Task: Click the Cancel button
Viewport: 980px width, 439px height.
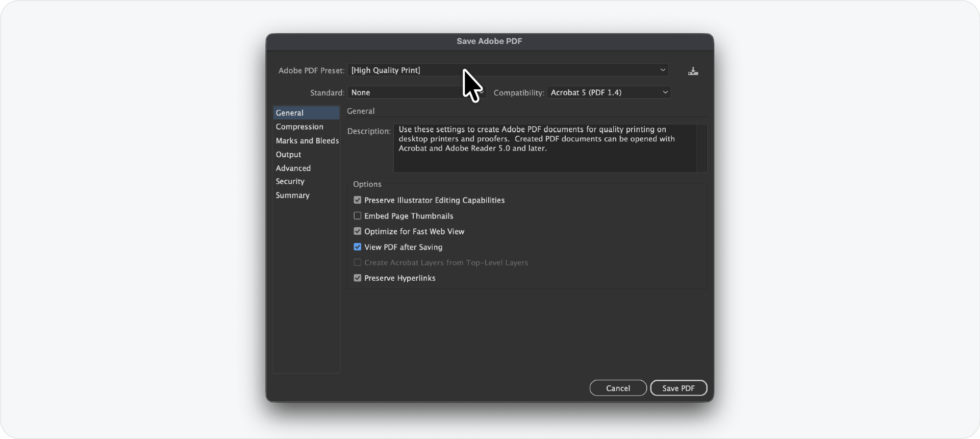Action: [x=618, y=388]
